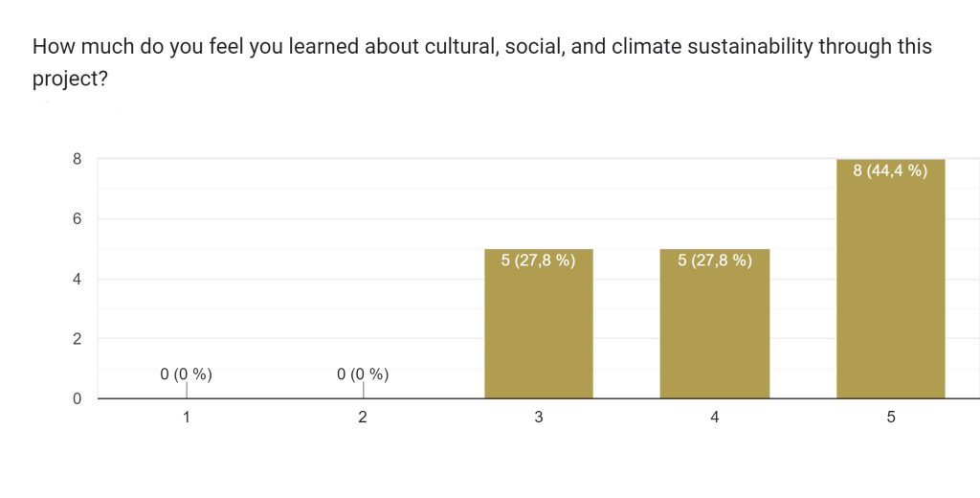Click the "5 (27,8 %)" label on bar 4

715,260
